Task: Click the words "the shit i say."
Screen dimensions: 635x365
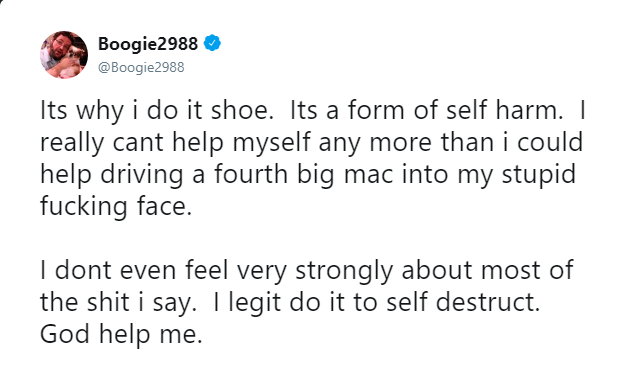Action: (118, 302)
